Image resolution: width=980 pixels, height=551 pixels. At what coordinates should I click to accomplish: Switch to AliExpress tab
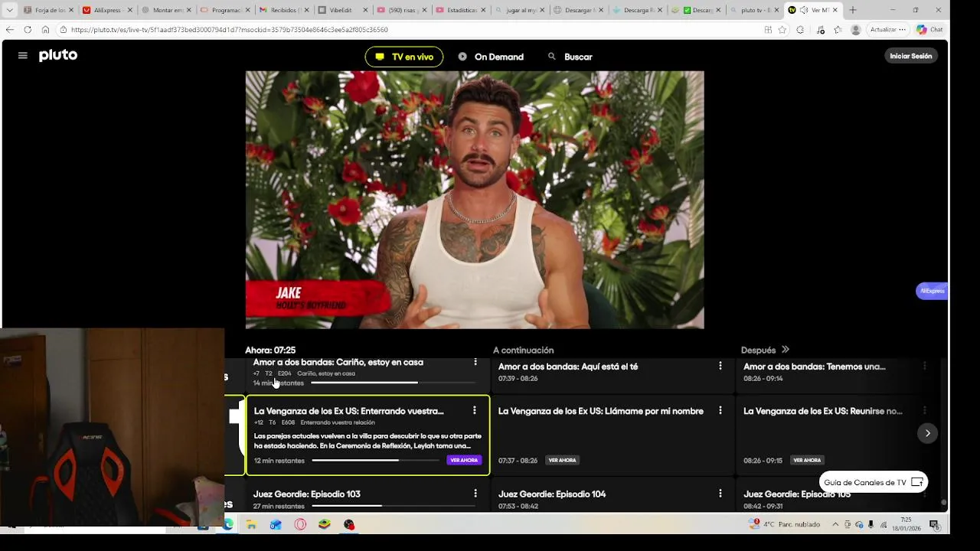tap(107, 10)
